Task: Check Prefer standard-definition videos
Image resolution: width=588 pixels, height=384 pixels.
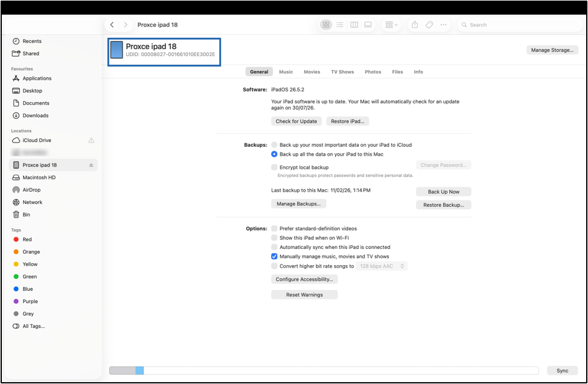Action: 274,228
